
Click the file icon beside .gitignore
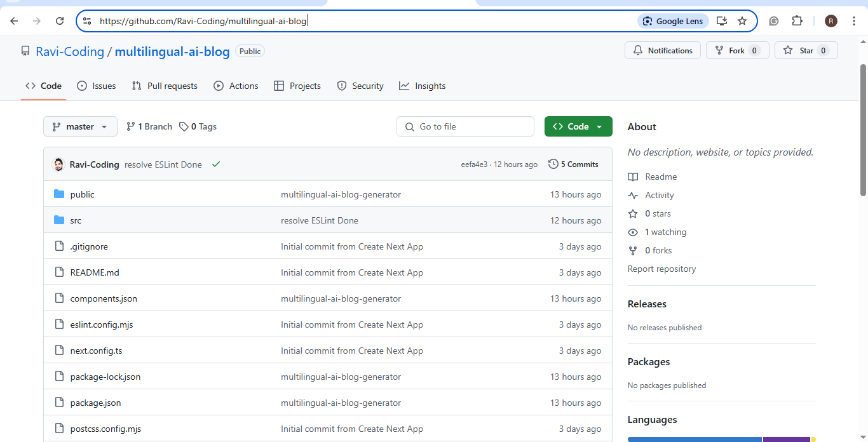[59, 246]
